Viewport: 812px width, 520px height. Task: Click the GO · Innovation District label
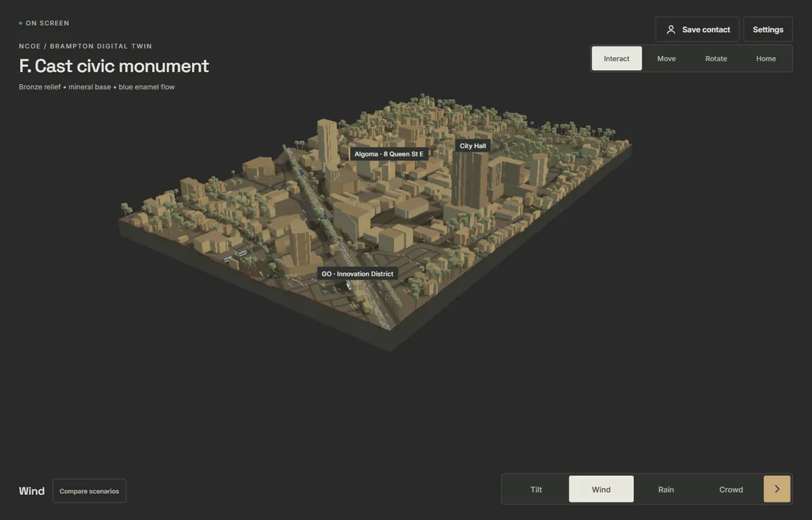(x=357, y=274)
